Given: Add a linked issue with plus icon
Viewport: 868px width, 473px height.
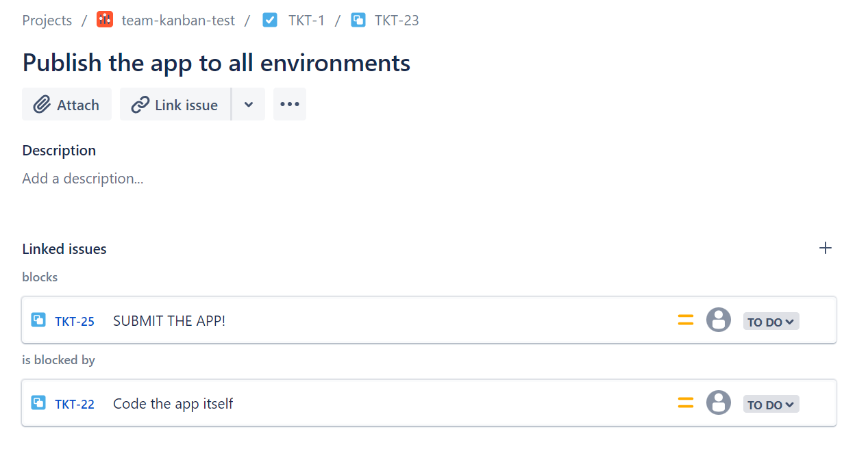Looking at the screenshot, I should (826, 248).
